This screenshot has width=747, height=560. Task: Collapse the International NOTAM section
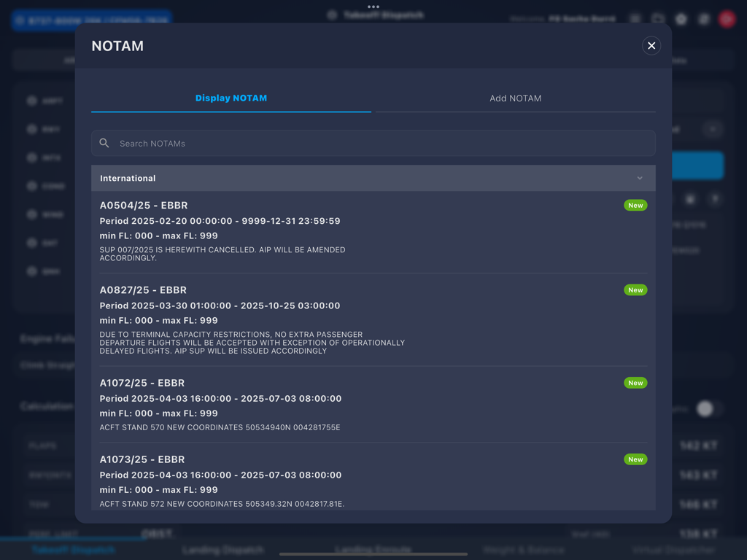(639, 178)
